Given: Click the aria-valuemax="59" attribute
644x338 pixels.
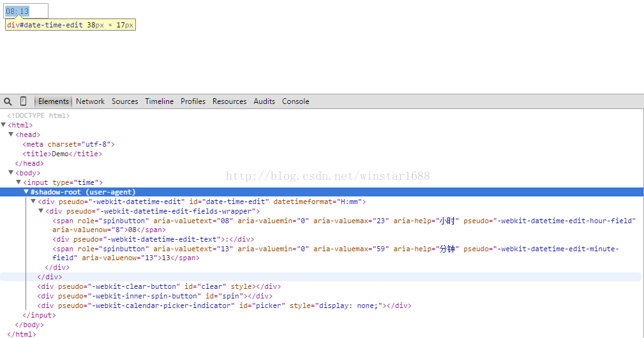Looking at the screenshot, I should tap(352, 249).
